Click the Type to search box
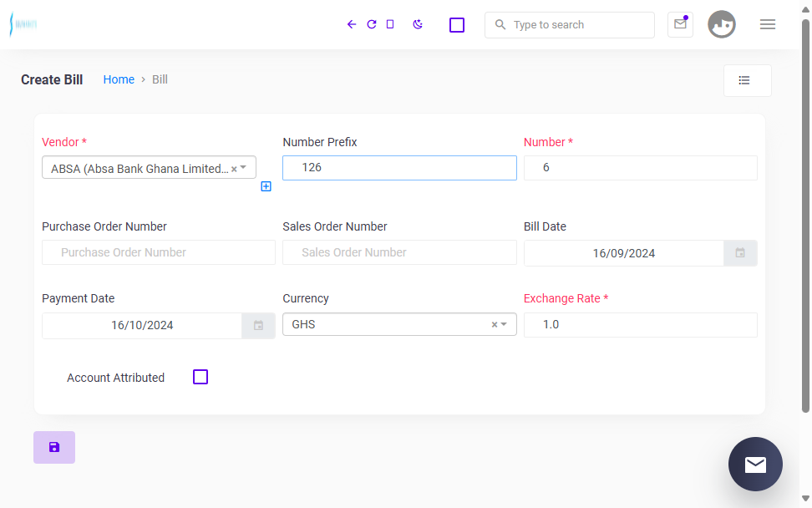Image resolution: width=812 pixels, height=508 pixels. [x=570, y=25]
